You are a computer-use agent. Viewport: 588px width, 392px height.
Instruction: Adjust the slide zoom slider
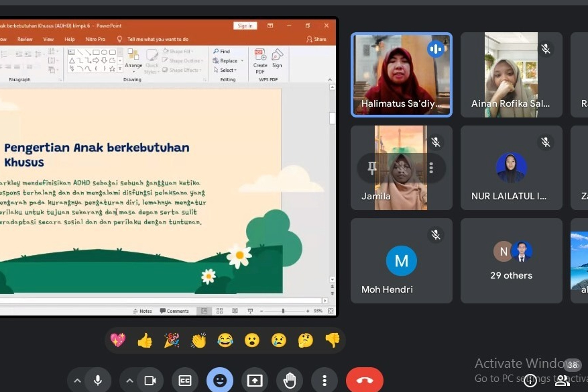pos(283,311)
